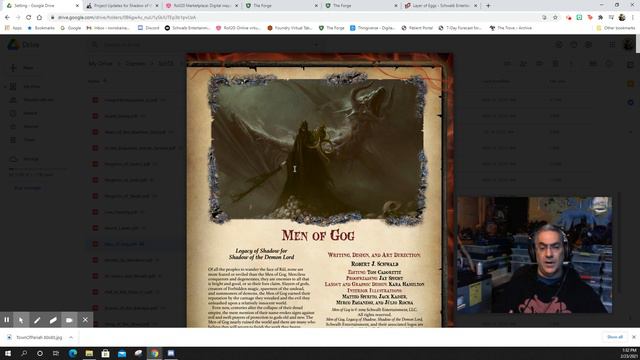Open Task View from the taskbar
The image size is (640, 360).
[56, 353]
